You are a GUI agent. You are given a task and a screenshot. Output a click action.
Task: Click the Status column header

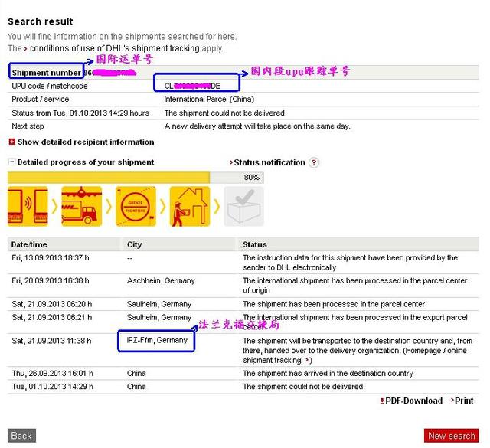[x=255, y=244]
